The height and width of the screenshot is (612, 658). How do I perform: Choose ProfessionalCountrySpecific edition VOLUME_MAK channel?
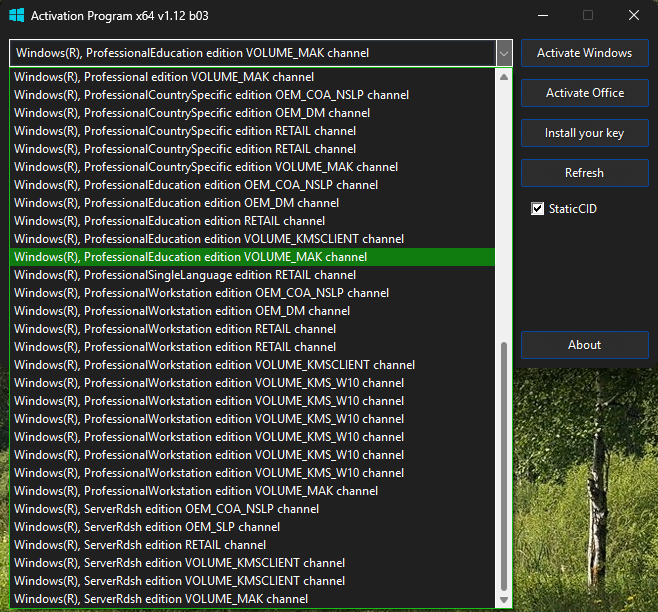pyautogui.click(x=252, y=167)
